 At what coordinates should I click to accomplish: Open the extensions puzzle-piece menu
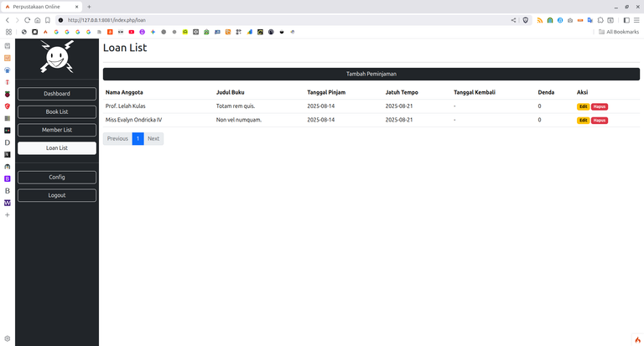tap(600, 20)
